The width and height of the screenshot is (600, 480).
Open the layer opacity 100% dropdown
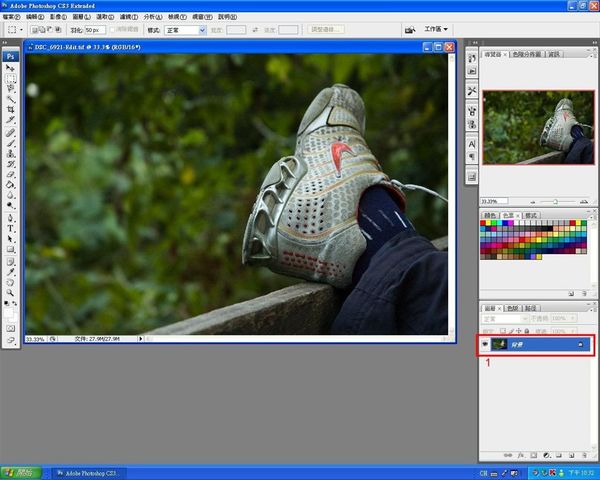point(573,318)
